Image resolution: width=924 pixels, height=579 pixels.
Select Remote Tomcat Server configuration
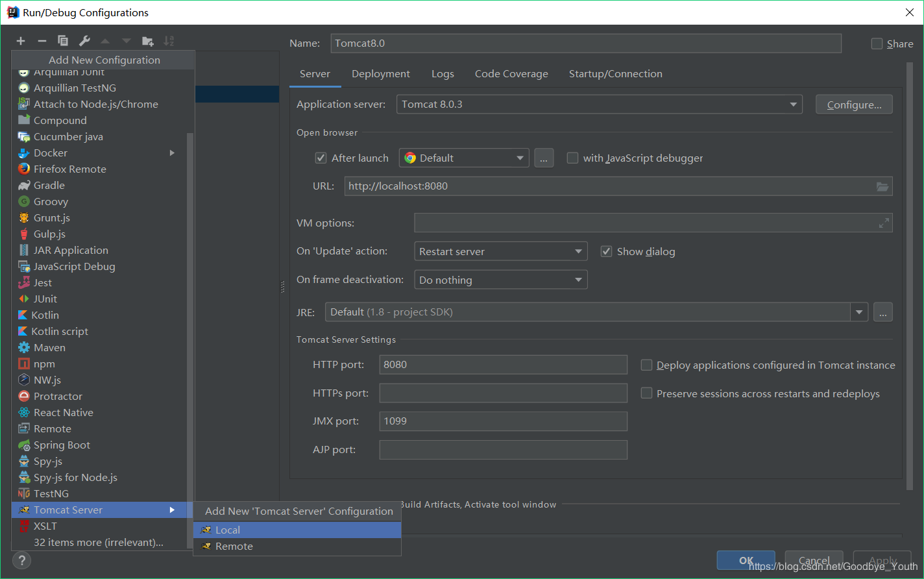[297, 546]
